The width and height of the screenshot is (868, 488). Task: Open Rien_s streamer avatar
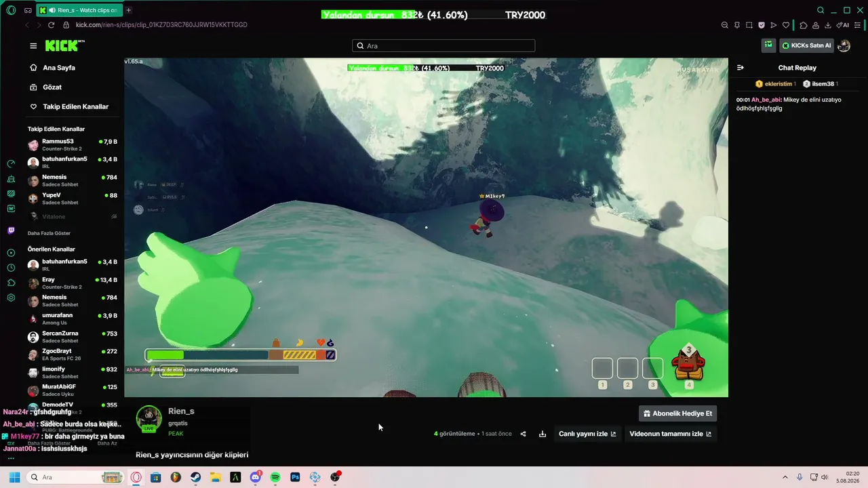(149, 419)
